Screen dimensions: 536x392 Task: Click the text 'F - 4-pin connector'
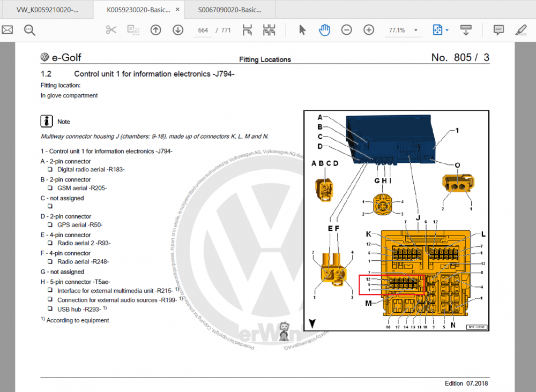65,253
